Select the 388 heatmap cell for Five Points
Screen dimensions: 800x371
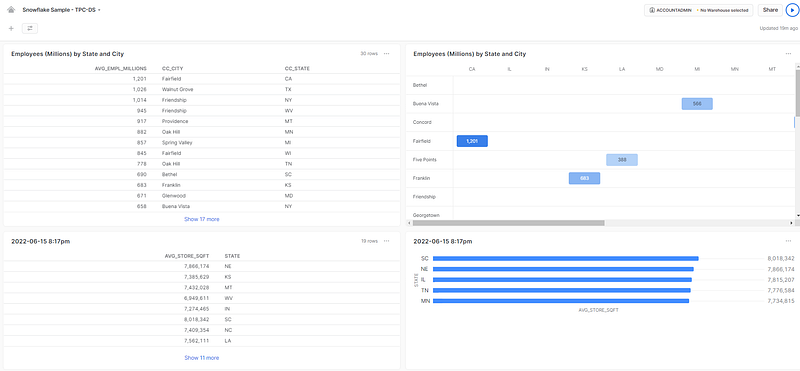tap(622, 160)
